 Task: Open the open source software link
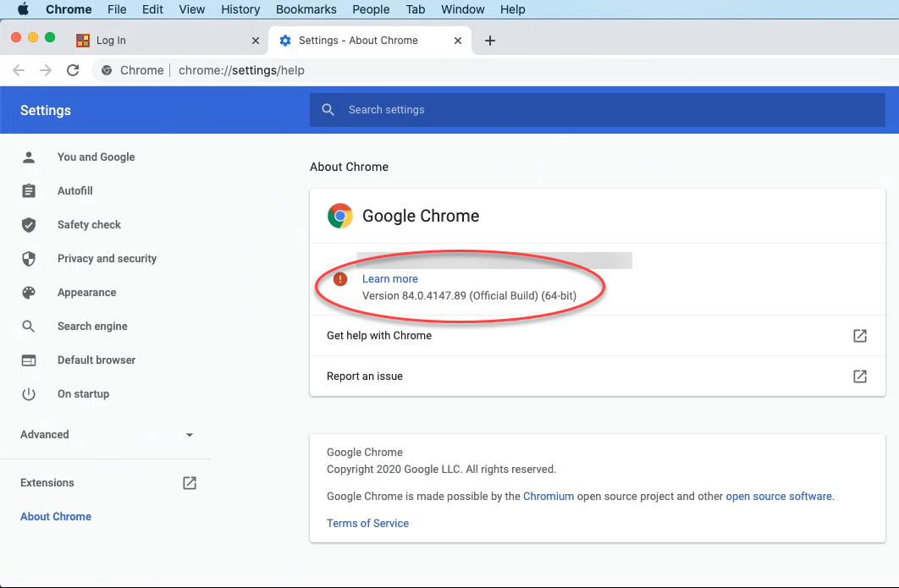coord(779,497)
